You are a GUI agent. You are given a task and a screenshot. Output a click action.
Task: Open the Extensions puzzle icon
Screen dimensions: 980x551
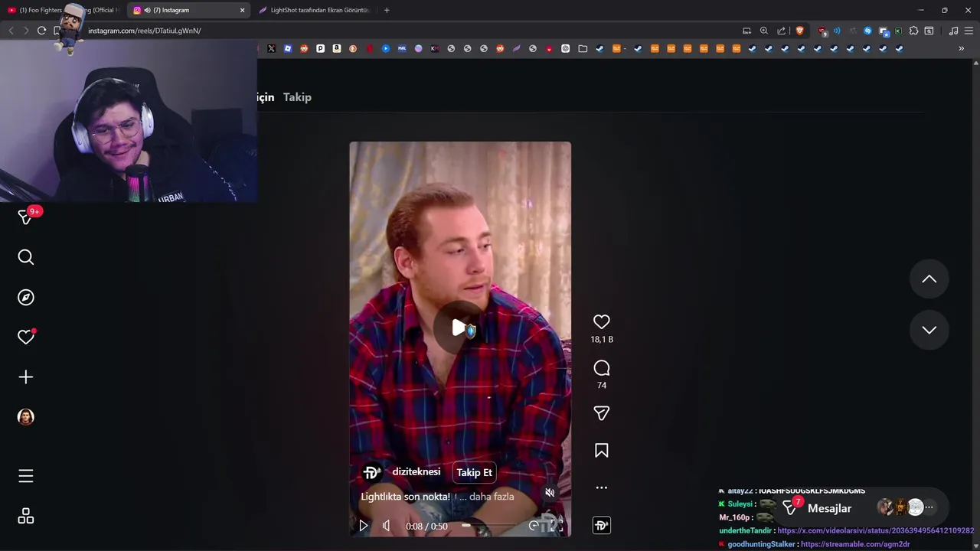(x=913, y=31)
